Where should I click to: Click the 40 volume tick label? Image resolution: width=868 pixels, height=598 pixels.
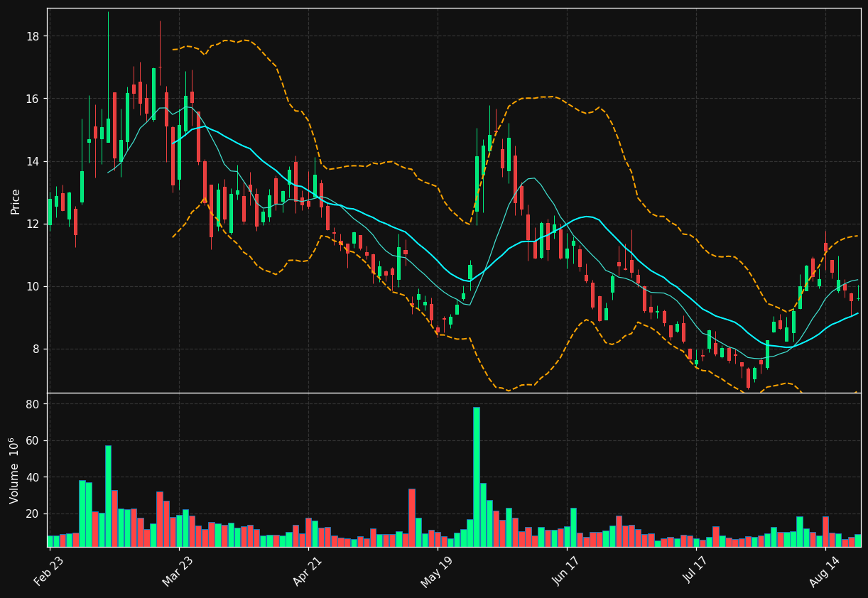34,477
